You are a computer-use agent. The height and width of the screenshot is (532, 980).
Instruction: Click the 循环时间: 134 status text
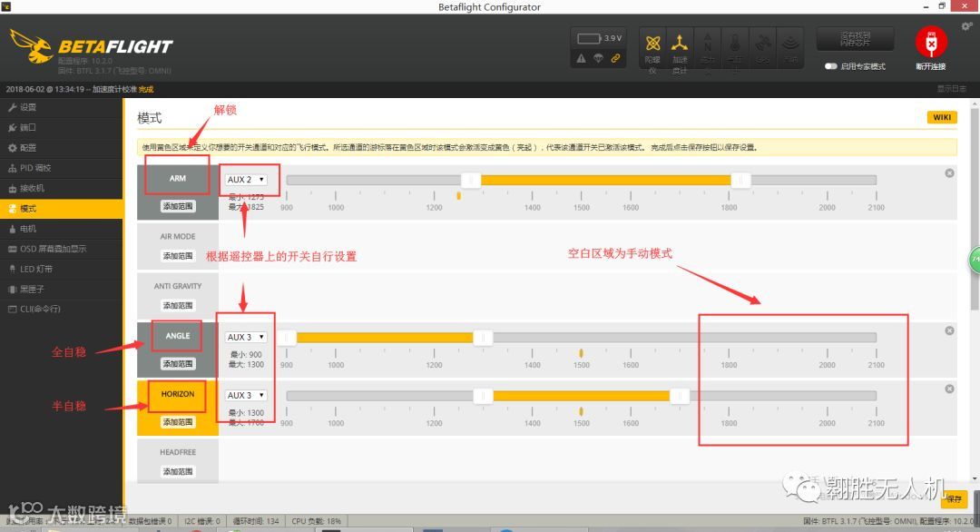pyautogui.click(x=256, y=521)
